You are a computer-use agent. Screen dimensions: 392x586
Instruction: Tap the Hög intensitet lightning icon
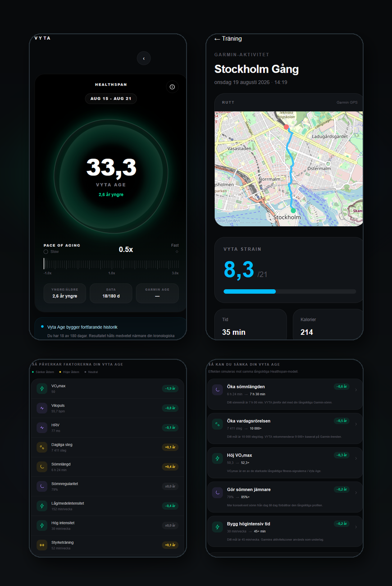click(42, 526)
